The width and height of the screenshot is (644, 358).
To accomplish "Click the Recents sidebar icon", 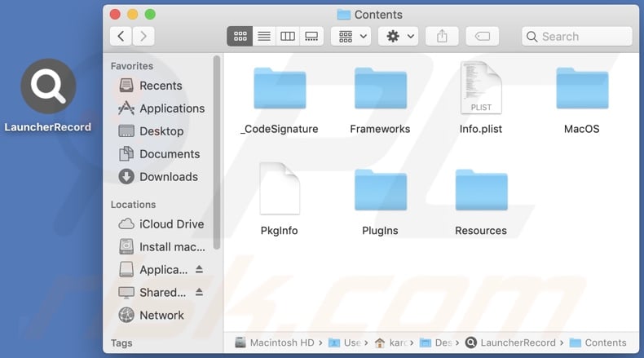I will click(126, 85).
